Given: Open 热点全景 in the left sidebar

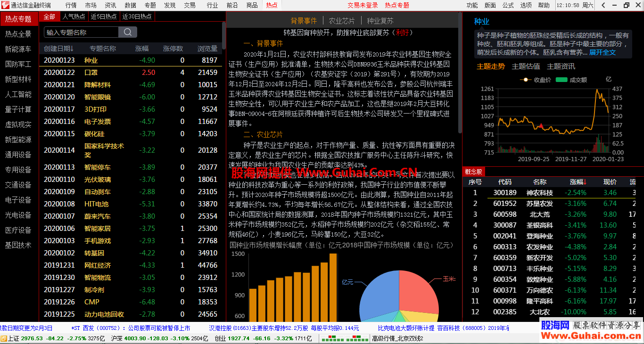Looking at the screenshot, I should click(18, 34).
